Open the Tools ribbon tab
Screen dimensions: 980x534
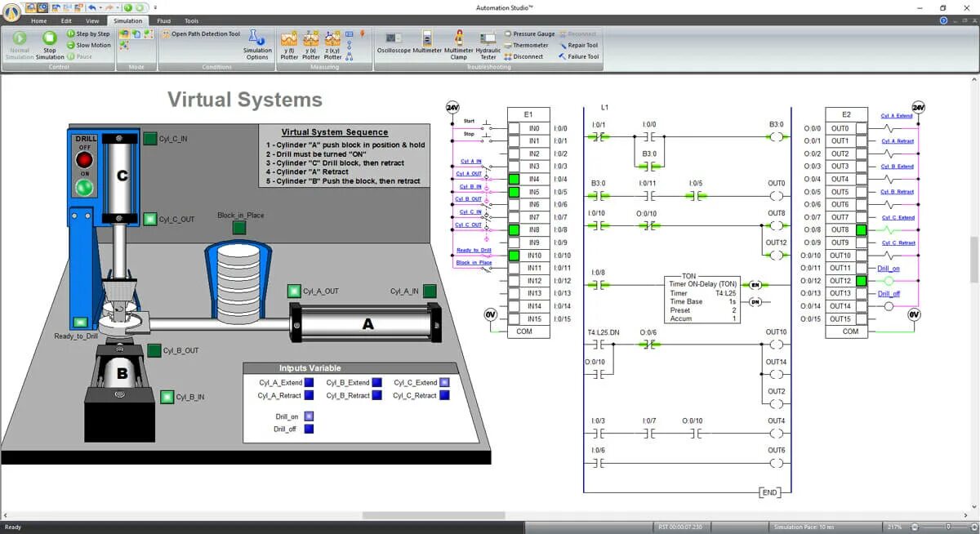pyautogui.click(x=191, y=20)
